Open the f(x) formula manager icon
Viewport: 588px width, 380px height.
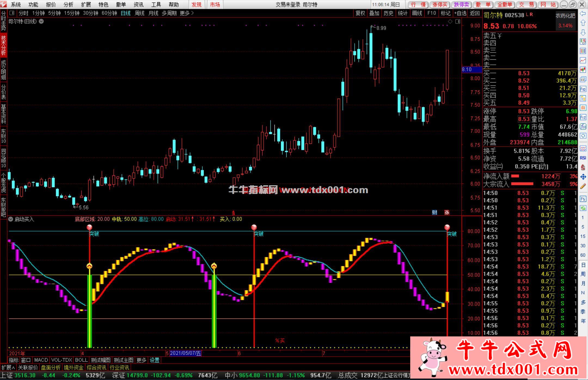[x=583, y=127]
